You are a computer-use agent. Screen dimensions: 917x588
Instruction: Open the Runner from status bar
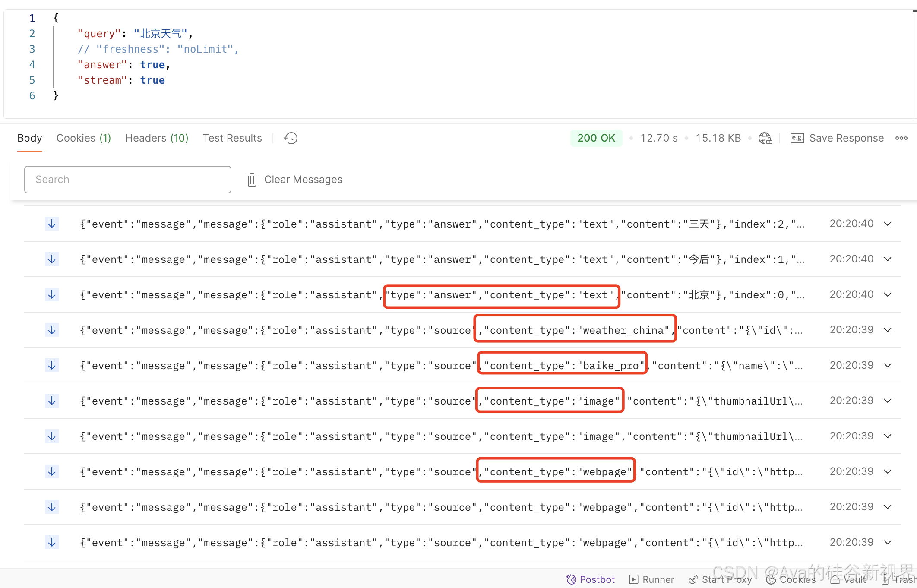652,579
